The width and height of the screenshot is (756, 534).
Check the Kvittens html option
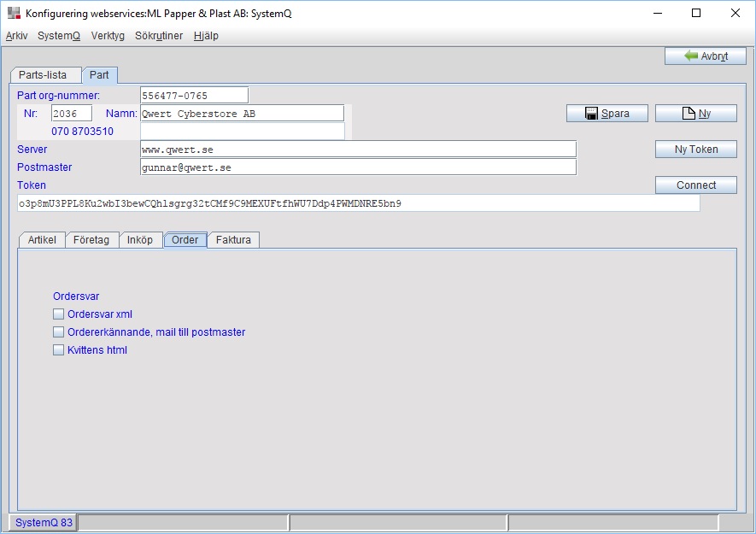point(59,350)
